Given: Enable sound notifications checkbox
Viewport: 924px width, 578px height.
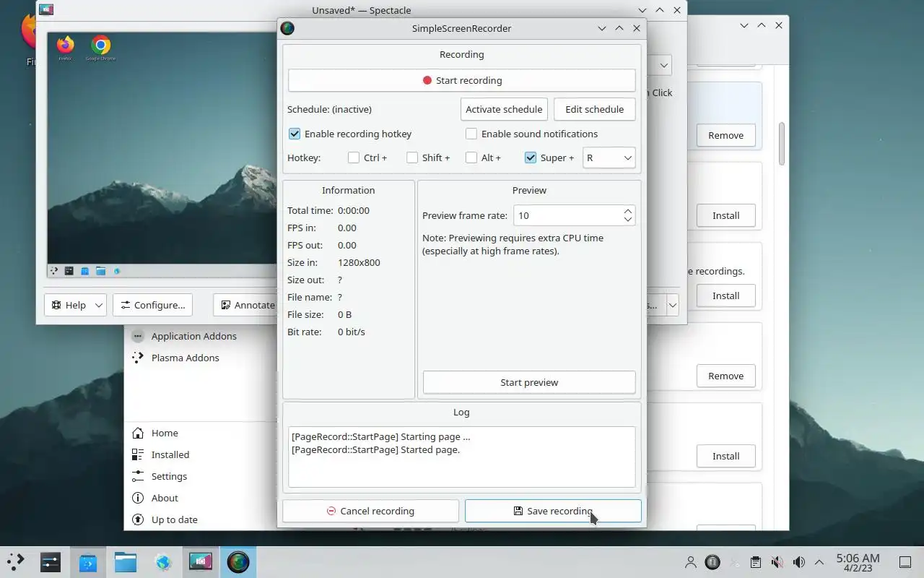Looking at the screenshot, I should point(471,134).
